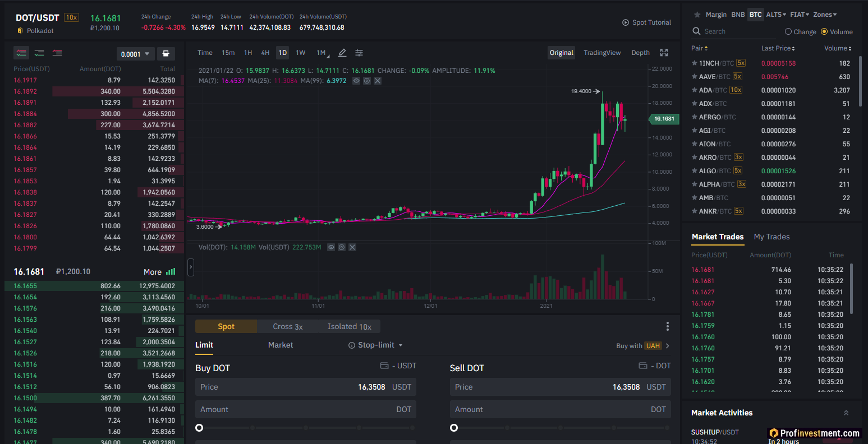Click the Sell DOT wallet card icon
Viewport: 868px width, 444px height.
[643, 366]
